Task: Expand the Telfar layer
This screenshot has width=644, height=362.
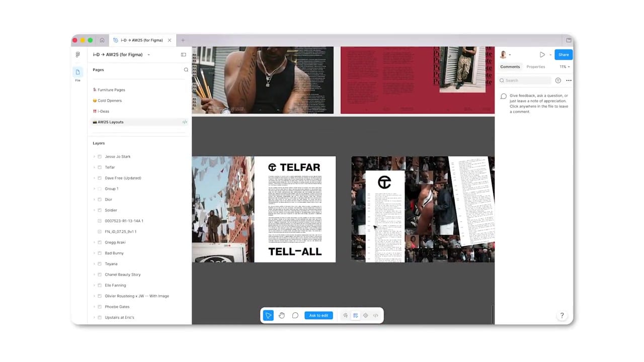Action: point(94,167)
